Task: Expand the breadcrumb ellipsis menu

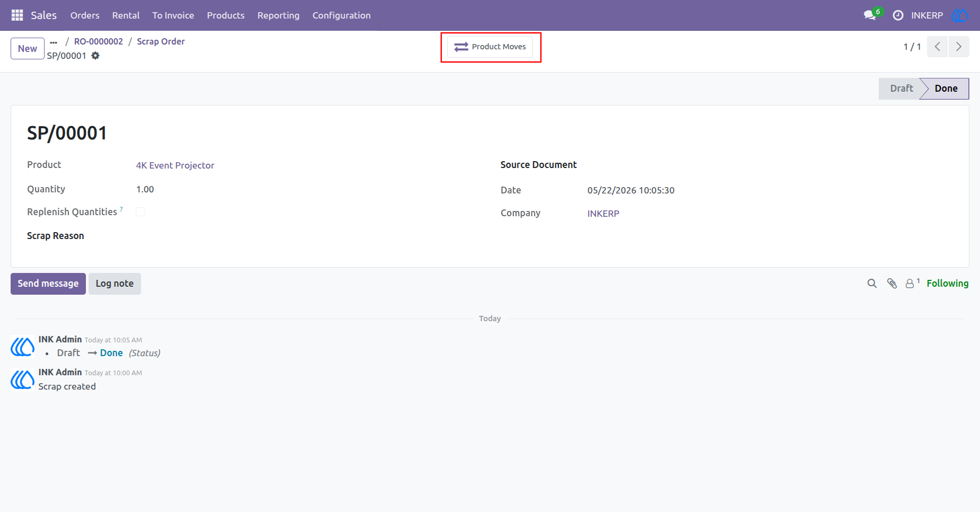Action: (54, 42)
